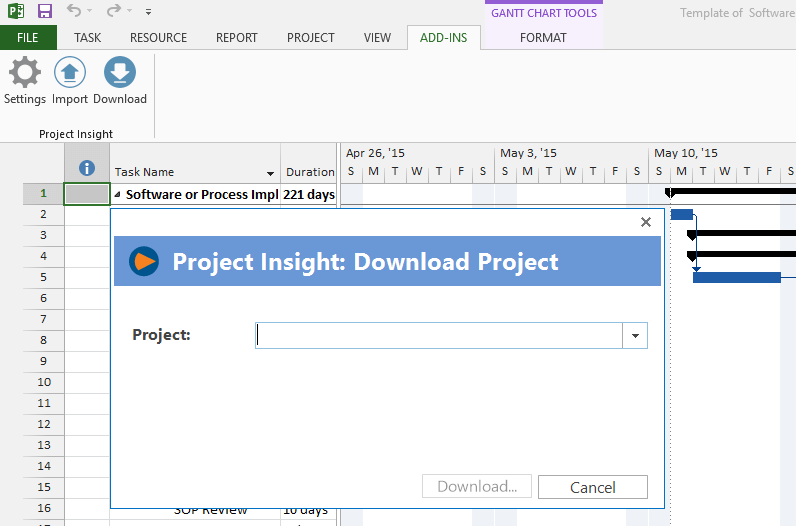Click the Import icon in ribbon
The width and height of the screenshot is (796, 526).
70,73
